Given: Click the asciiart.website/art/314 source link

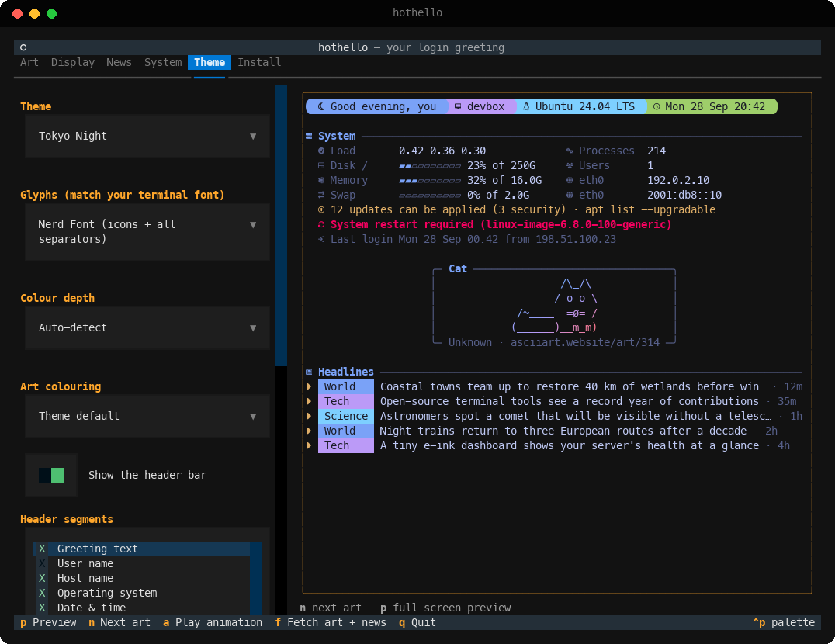Looking at the screenshot, I should [x=584, y=342].
